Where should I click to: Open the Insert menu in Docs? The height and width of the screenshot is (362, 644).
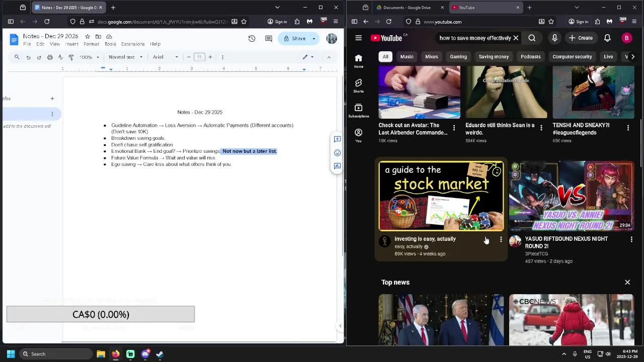point(72,44)
